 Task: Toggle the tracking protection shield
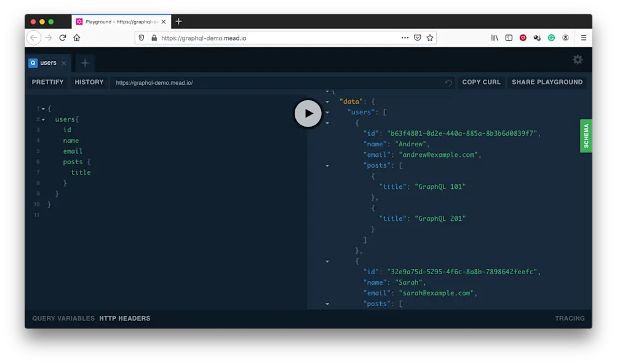coord(141,38)
